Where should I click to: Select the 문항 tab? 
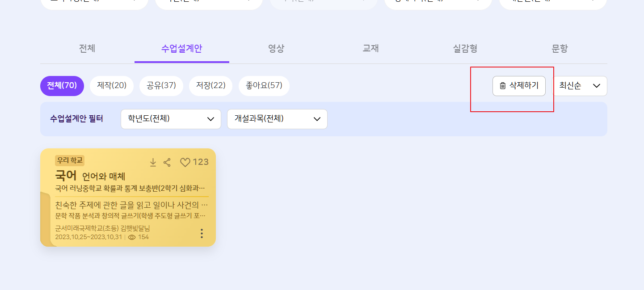tap(560, 48)
